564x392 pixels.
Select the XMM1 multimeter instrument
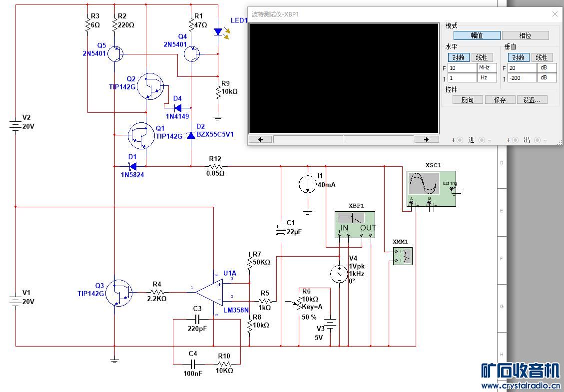pos(403,256)
